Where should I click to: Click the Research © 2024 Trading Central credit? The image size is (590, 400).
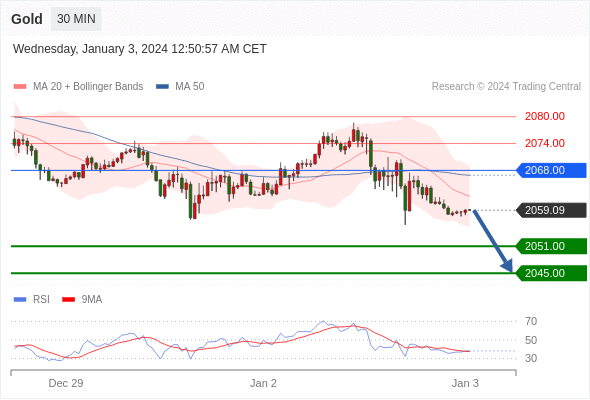pyautogui.click(x=506, y=87)
